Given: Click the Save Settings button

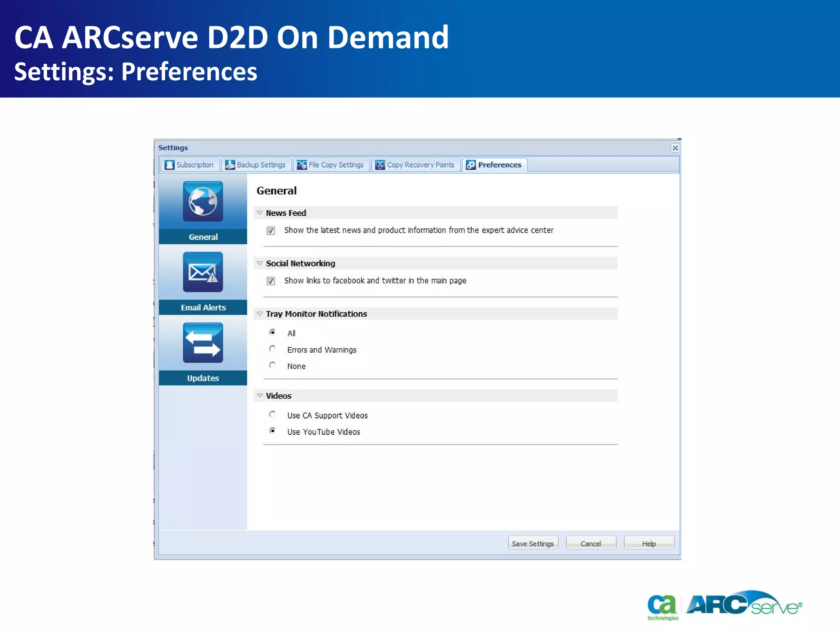Looking at the screenshot, I should click(x=533, y=543).
